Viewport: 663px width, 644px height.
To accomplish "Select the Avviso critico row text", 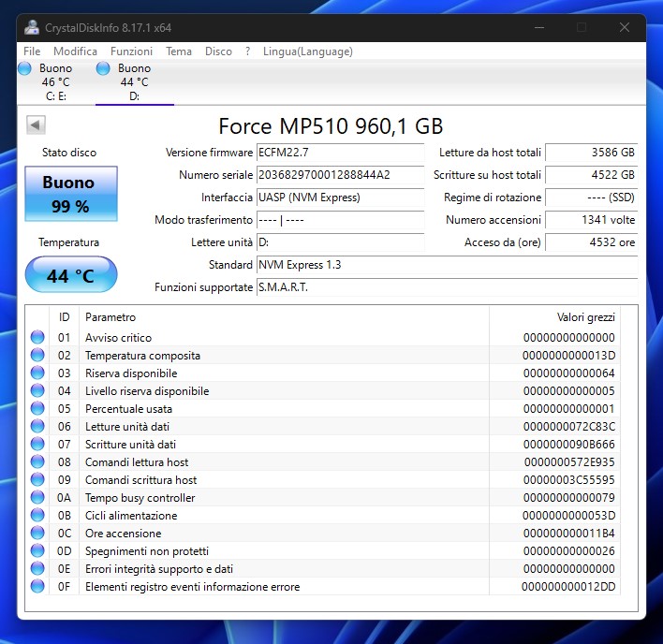I will point(118,338).
